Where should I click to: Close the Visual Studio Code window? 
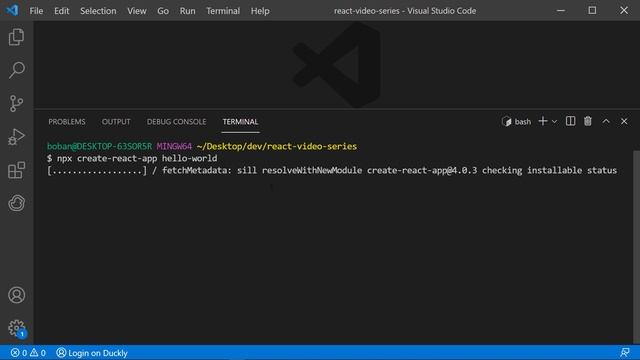[624, 11]
